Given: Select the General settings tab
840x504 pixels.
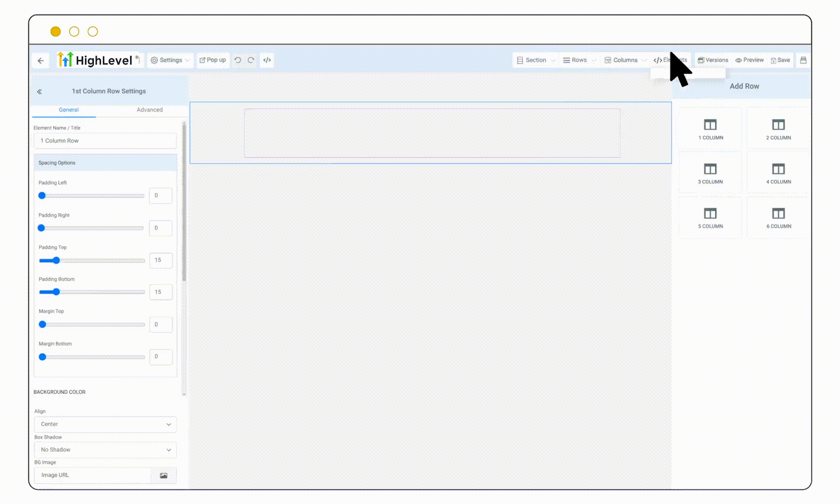Looking at the screenshot, I should 69,110.
